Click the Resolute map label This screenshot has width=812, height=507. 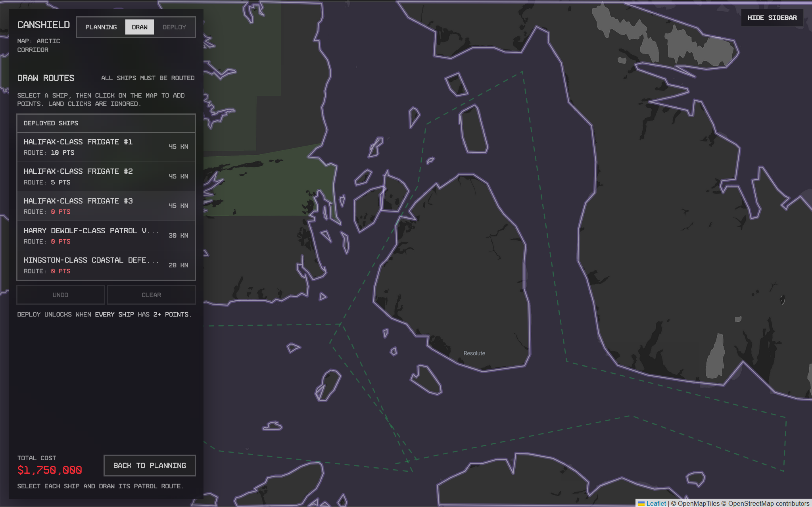pyautogui.click(x=474, y=353)
